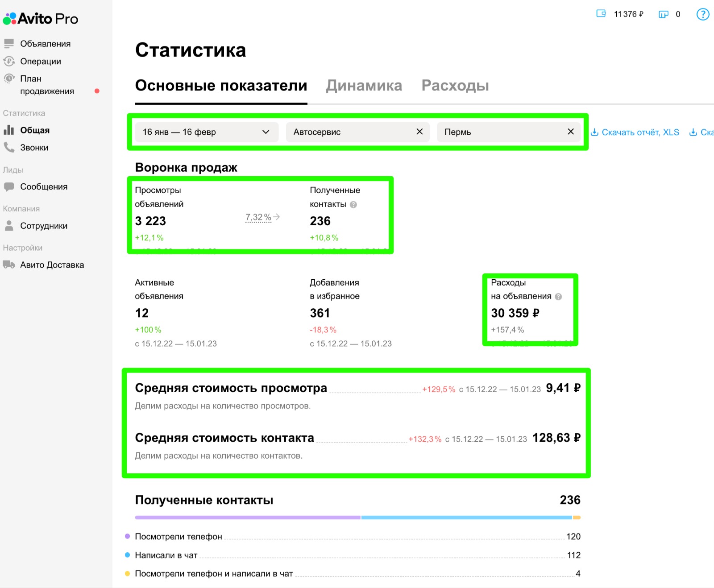This screenshot has height=588, width=714.
Task: Click the -18,3% favorites change
Action: pyautogui.click(x=323, y=330)
